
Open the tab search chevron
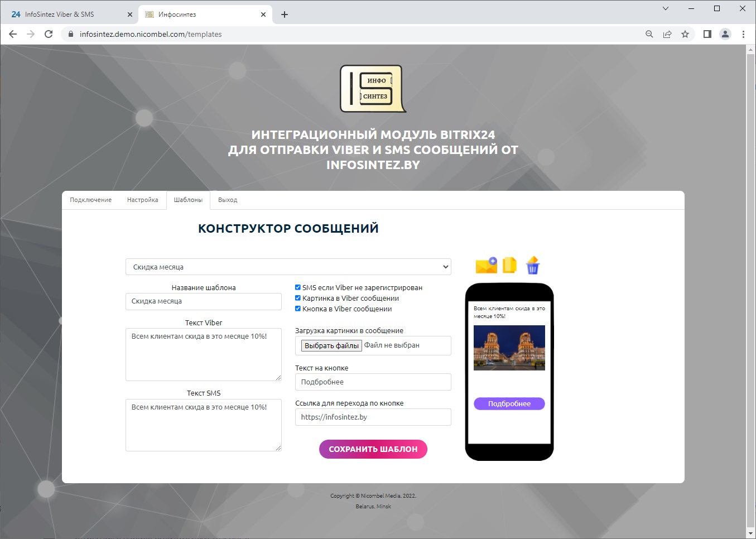point(666,8)
